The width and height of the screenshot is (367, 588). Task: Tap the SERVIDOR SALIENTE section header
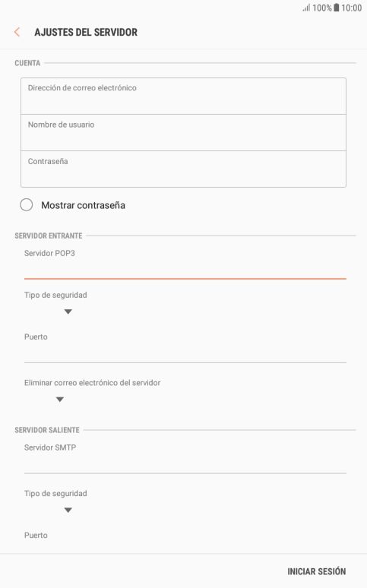coord(47,430)
